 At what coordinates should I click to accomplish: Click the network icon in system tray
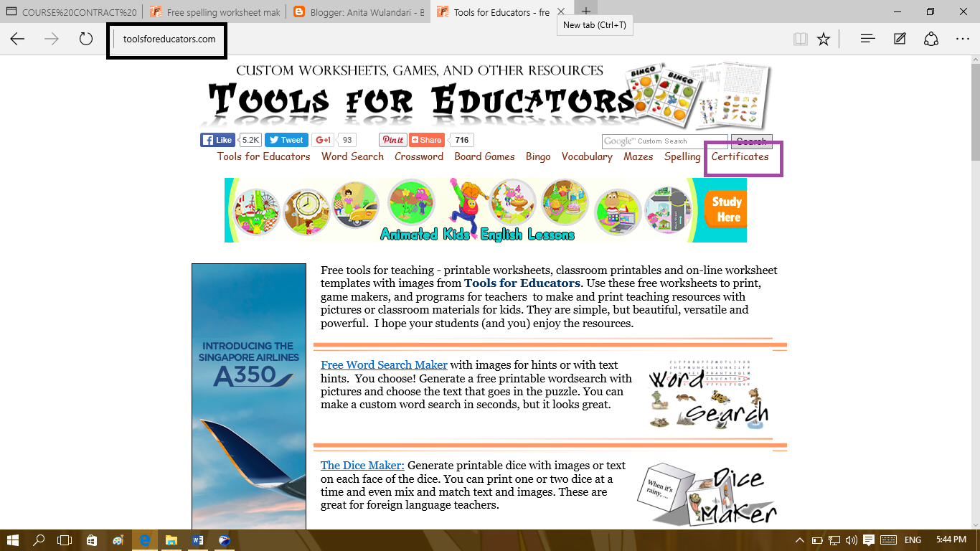(x=834, y=540)
